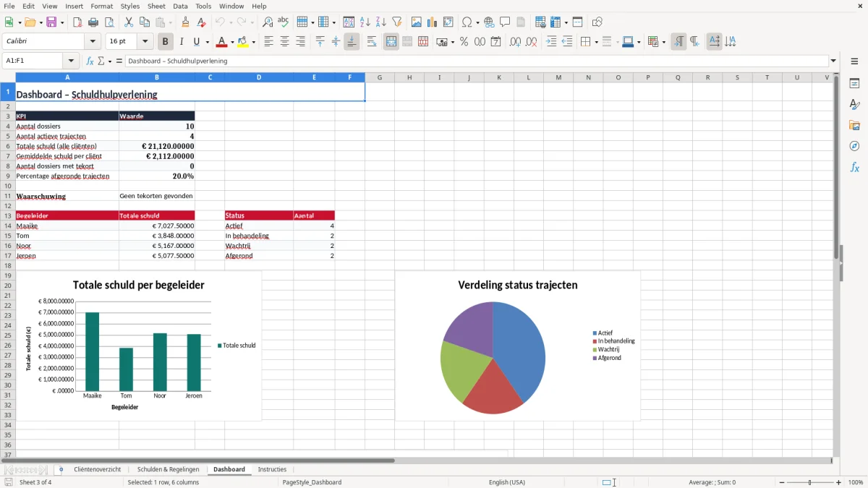Insert special character omega icon
The image size is (868, 488).
[x=467, y=22]
